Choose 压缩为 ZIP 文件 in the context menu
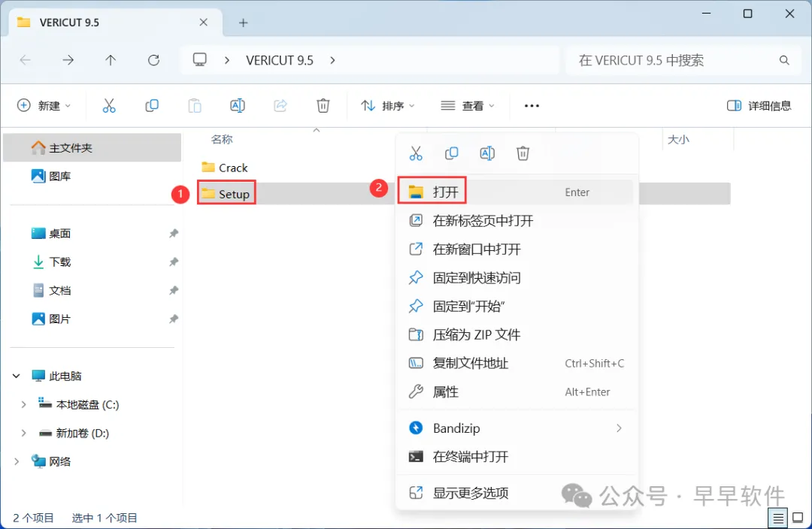The image size is (812, 529). pyautogui.click(x=516, y=335)
